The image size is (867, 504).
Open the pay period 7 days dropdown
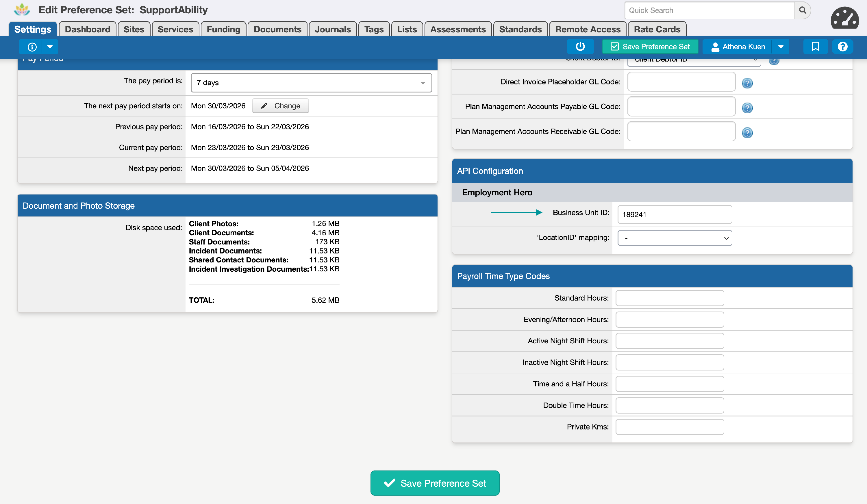pos(311,83)
